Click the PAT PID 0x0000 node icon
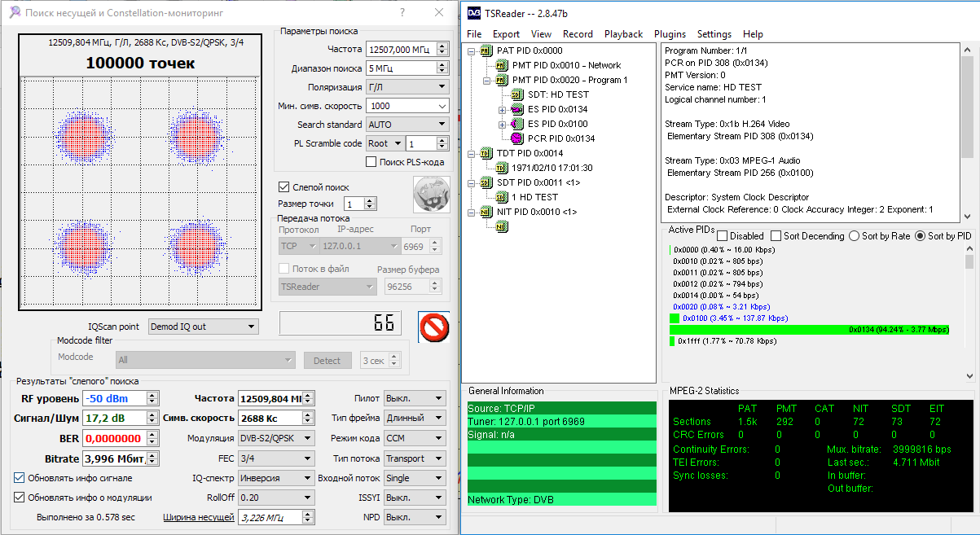This screenshot has width=980, height=535. click(486, 50)
